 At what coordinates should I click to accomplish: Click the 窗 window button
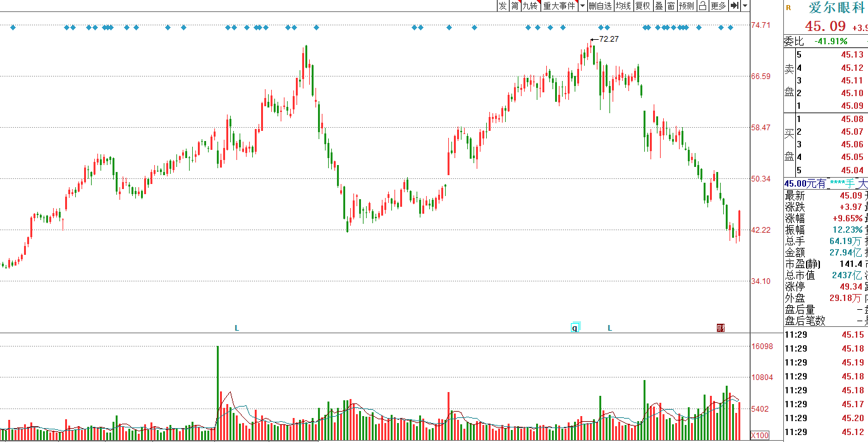click(671, 6)
